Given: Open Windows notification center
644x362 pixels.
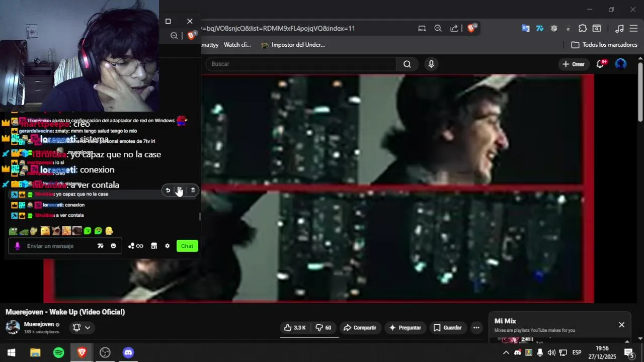Looking at the screenshot, I should [629, 352].
